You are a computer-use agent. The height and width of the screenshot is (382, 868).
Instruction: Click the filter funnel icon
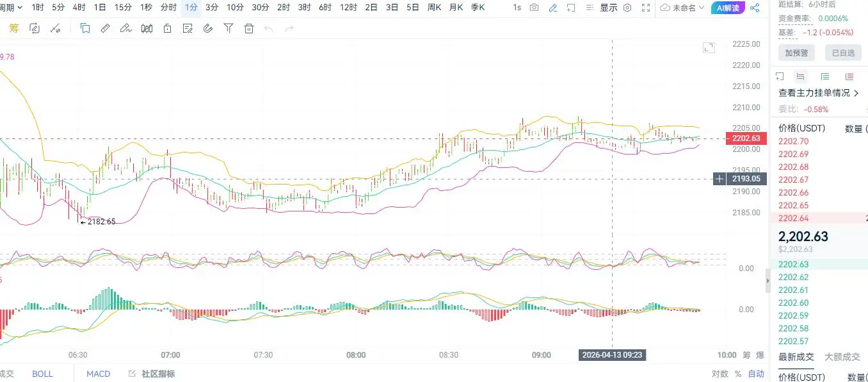click(229, 28)
